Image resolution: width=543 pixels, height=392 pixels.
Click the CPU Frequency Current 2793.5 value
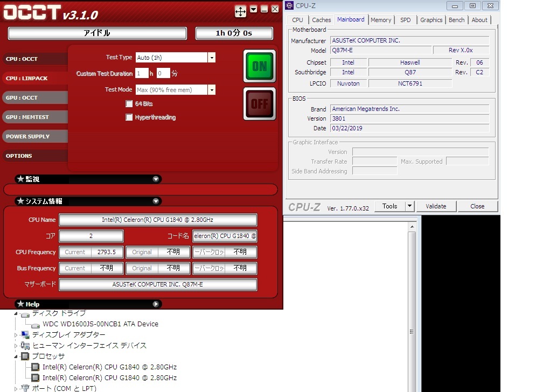107,252
